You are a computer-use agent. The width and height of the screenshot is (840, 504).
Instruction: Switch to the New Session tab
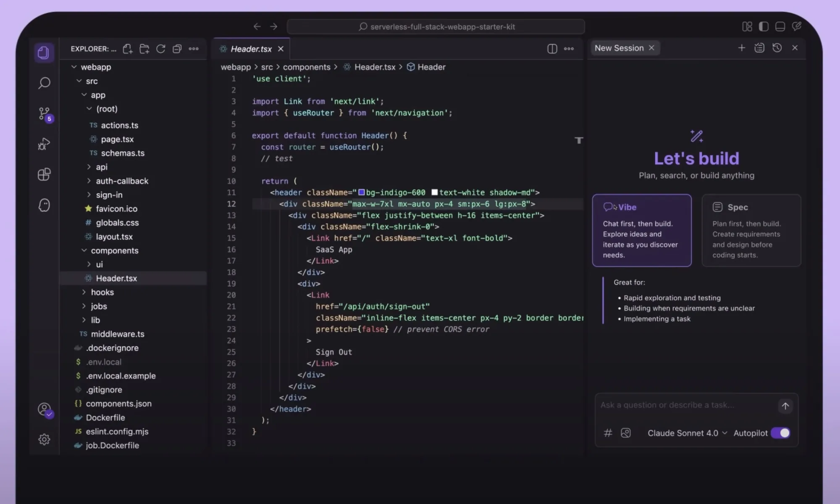tap(619, 48)
